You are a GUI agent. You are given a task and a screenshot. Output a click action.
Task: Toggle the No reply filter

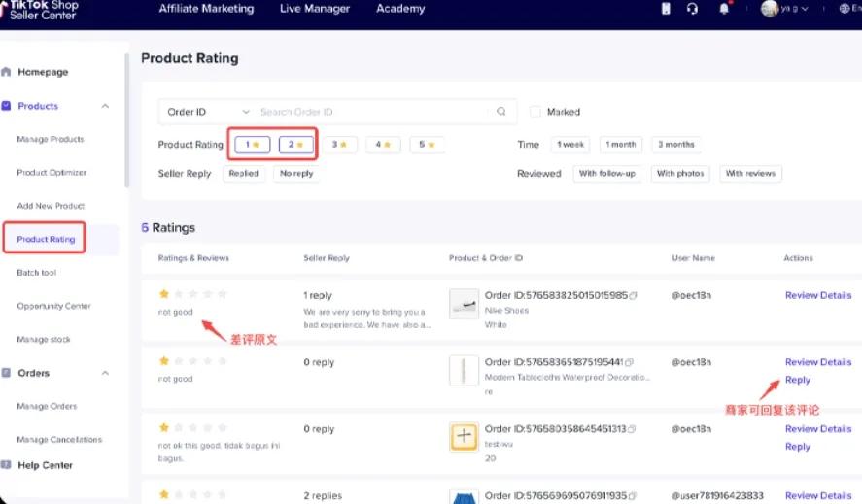(295, 174)
